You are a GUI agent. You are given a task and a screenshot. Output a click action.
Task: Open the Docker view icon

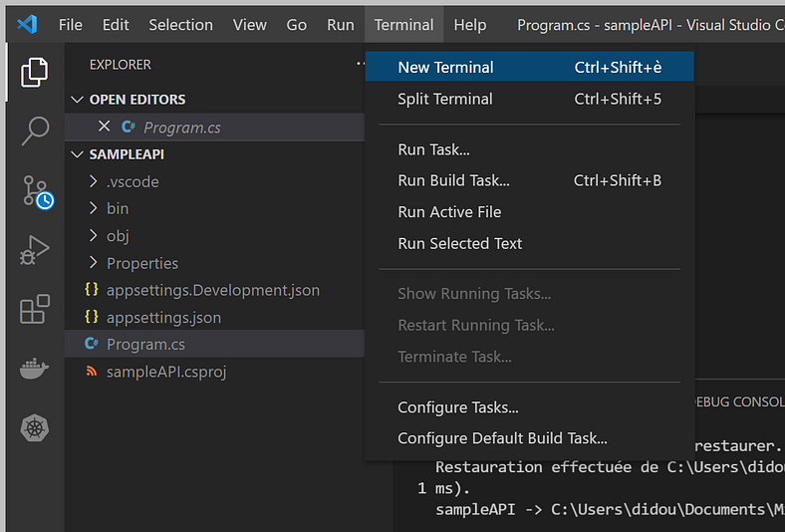click(x=35, y=369)
